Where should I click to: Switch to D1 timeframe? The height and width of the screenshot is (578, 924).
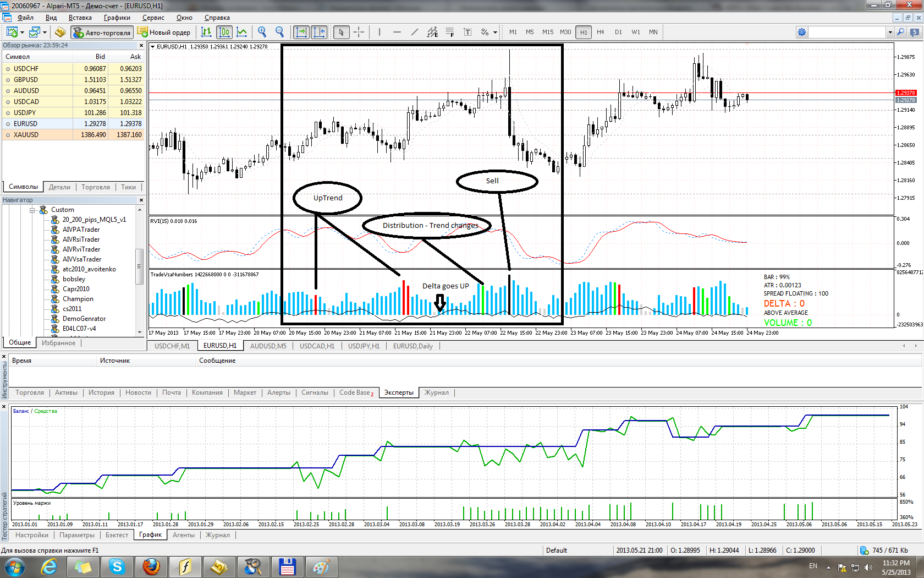point(618,32)
